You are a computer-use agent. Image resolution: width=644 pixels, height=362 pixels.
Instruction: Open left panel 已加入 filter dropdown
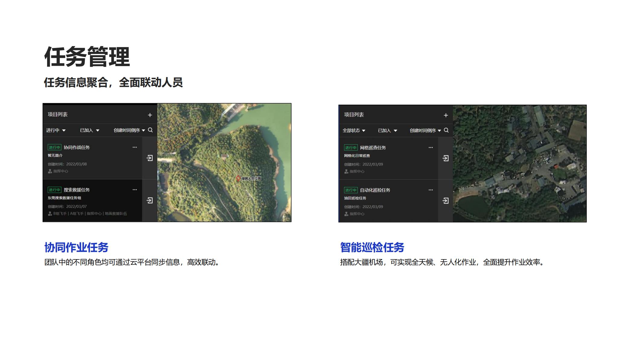pyautogui.click(x=89, y=130)
